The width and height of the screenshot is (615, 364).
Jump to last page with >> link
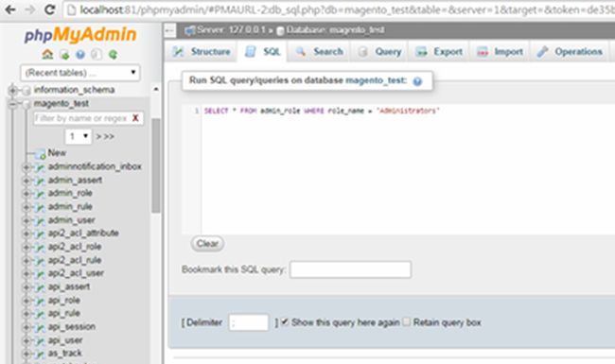pyautogui.click(x=109, y=137)
